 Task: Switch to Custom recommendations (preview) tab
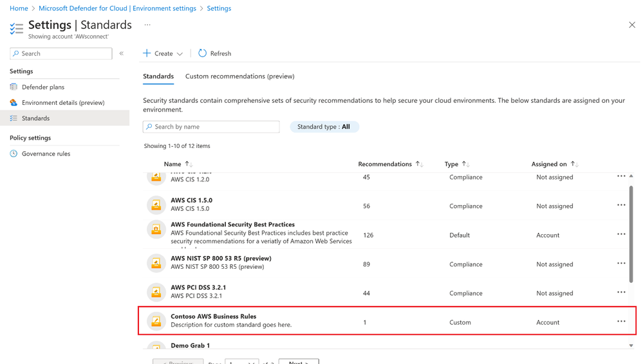tap(240, 77)
